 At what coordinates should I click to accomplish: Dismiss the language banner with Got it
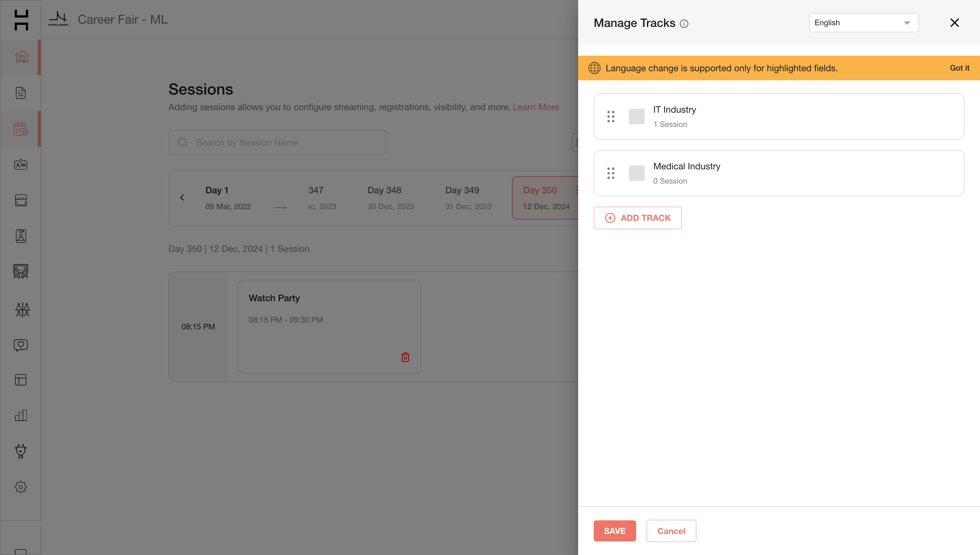click(959, 68)
